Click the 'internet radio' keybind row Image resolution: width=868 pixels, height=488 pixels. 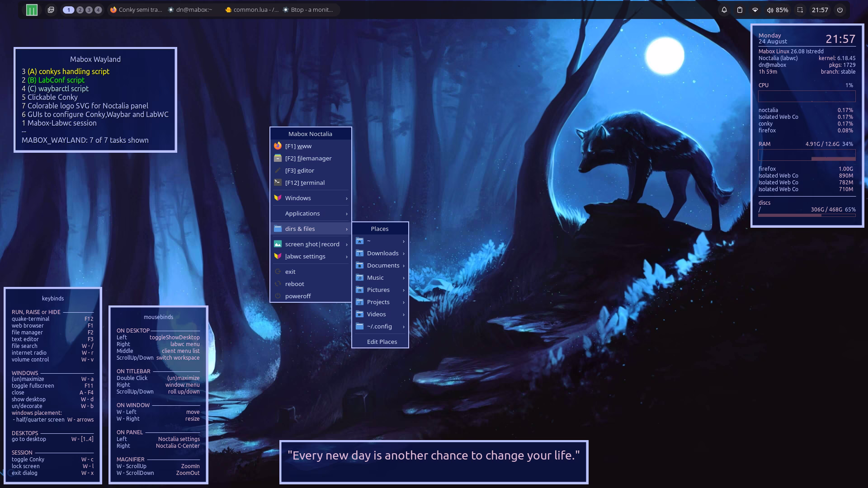click(x=52, y=353)
